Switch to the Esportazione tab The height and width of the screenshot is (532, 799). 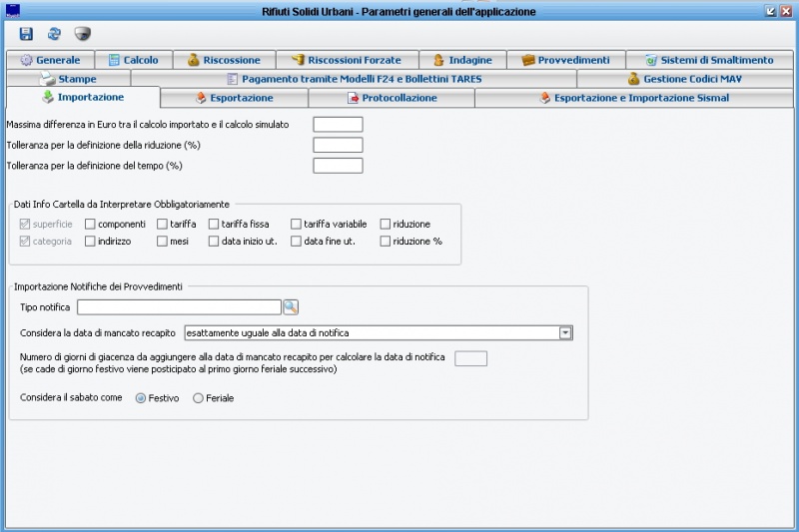pos(234,98)
